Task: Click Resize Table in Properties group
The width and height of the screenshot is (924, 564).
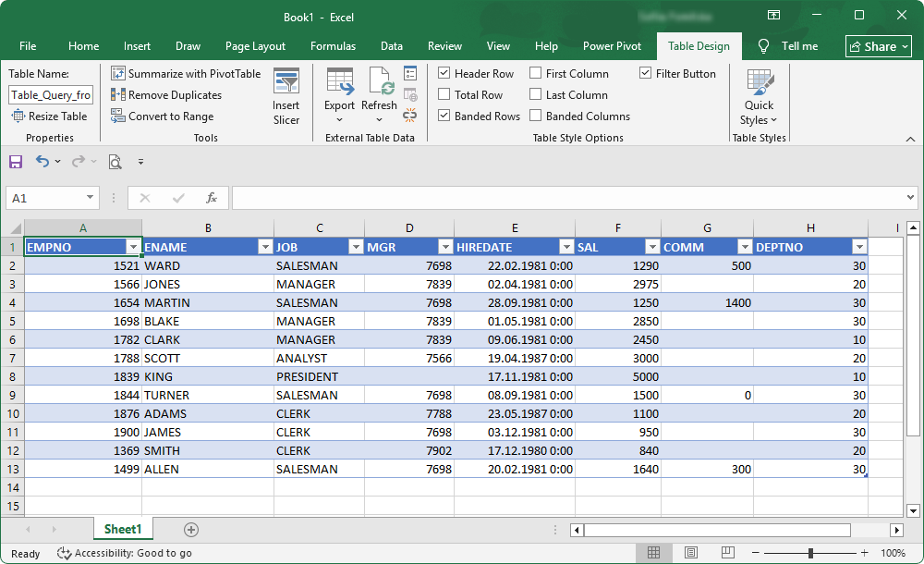Action: 49,116
